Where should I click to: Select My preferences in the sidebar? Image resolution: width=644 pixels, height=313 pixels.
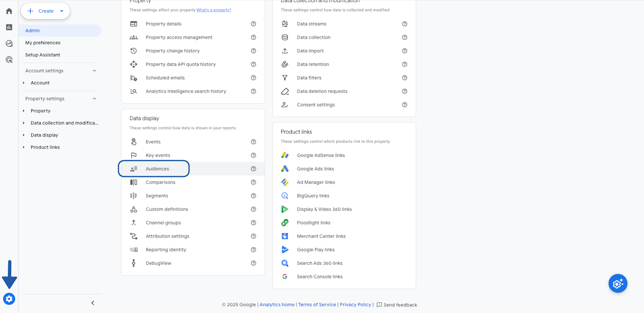point(43,43)
